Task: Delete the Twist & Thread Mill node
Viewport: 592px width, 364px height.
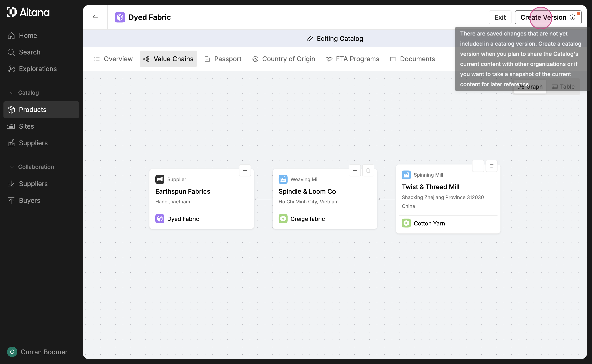Action: (491, 166)
